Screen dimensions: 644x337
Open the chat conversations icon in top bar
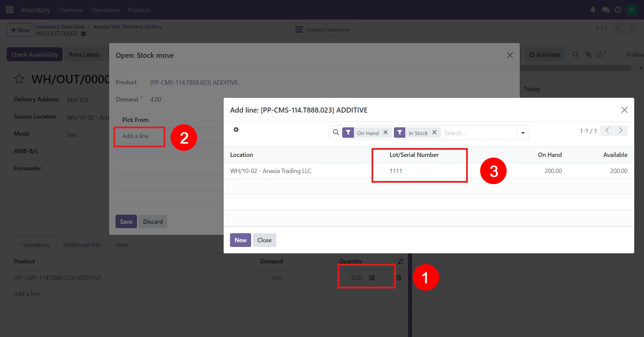click(x=606, y=10)
